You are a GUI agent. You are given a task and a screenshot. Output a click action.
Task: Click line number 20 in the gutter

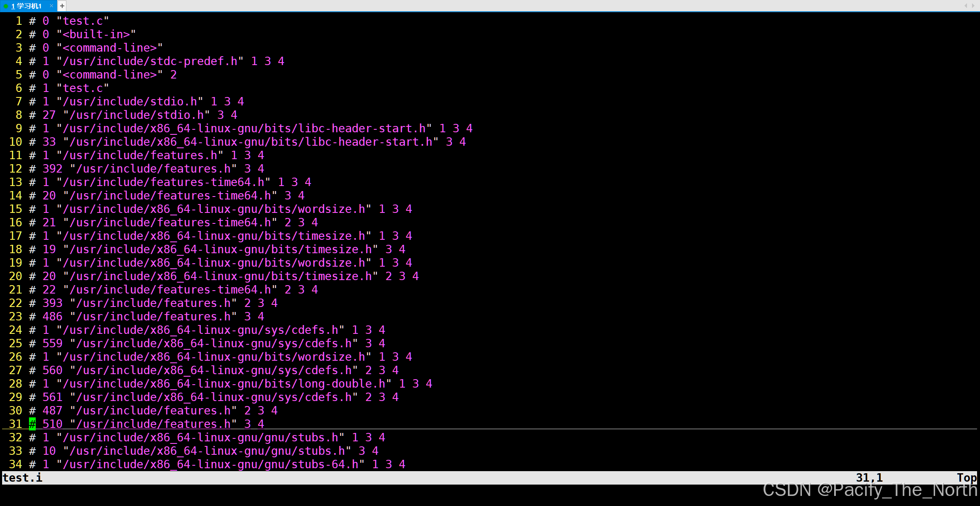click(x=16, y=276)
